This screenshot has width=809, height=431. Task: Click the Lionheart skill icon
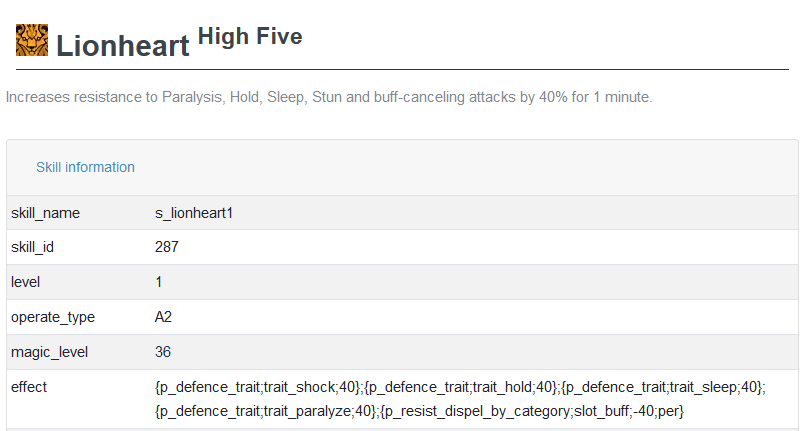click(x=32, y=40)
